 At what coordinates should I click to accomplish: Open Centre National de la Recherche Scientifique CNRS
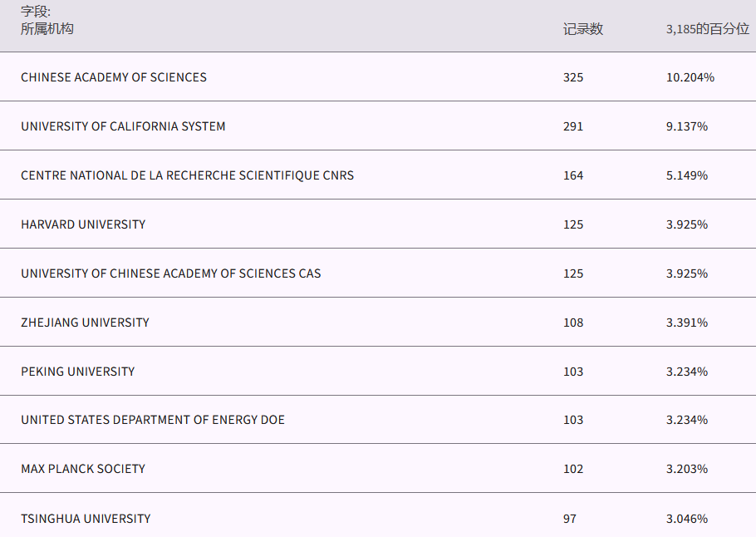(x=187, y=175)
